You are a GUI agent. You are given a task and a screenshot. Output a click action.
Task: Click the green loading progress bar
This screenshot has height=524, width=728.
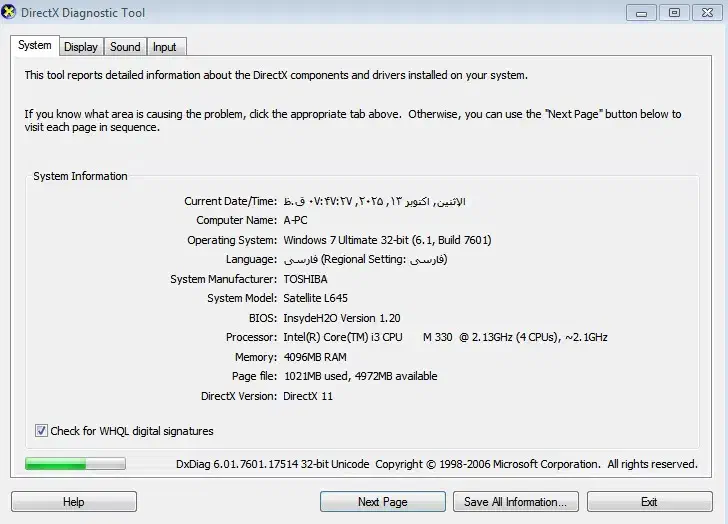(75, 464)
